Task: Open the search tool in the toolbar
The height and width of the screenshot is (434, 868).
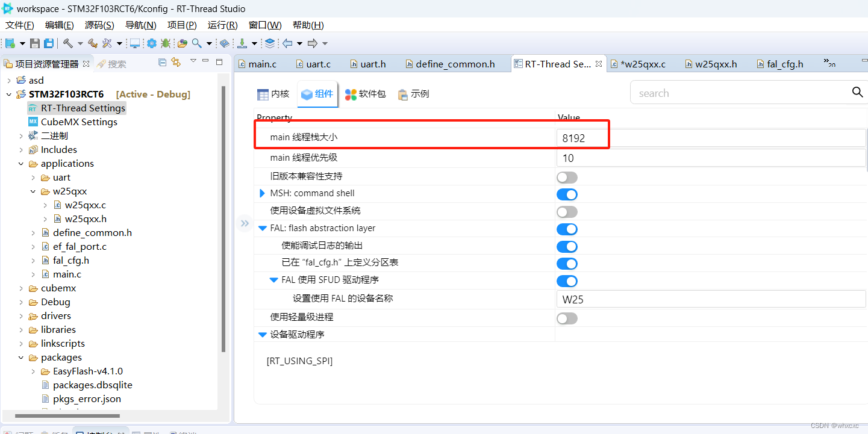Action: (196, 43)
